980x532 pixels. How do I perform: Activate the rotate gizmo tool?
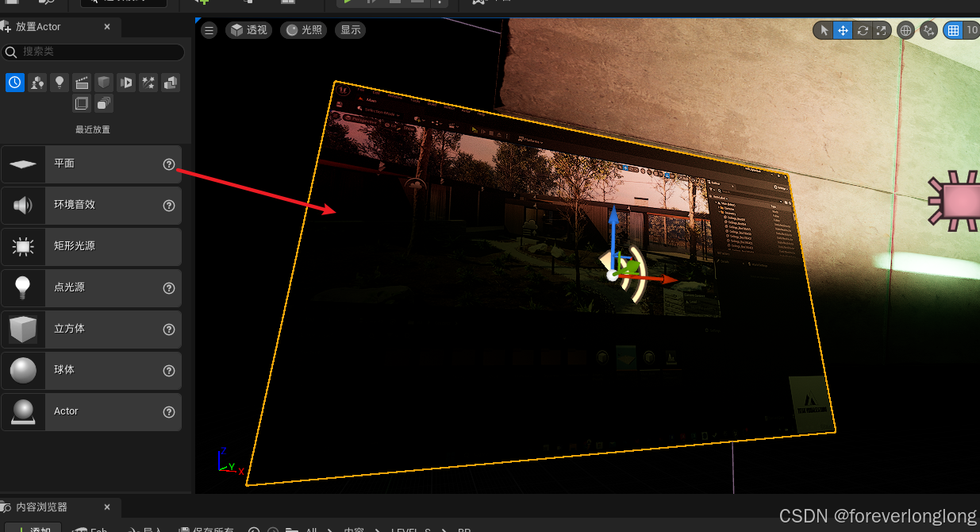pos(862,30)
